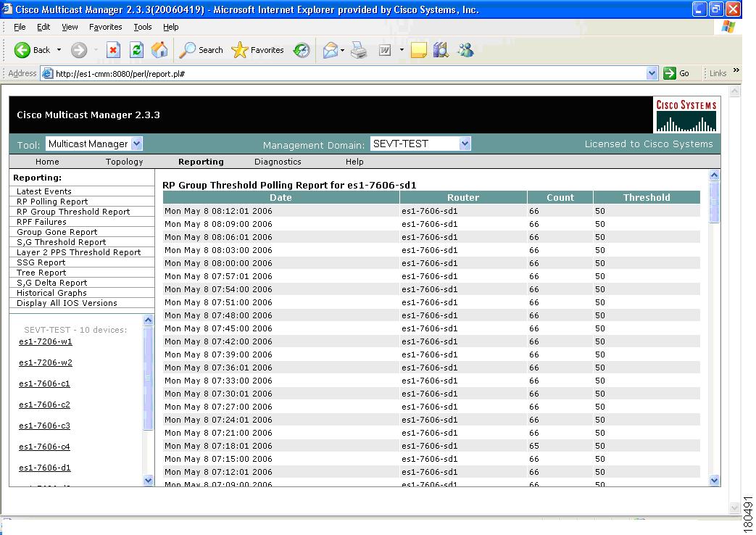756x535 pixels.
Task: Open the Mail dropdown arrow
Action: [x=342, y=50]
